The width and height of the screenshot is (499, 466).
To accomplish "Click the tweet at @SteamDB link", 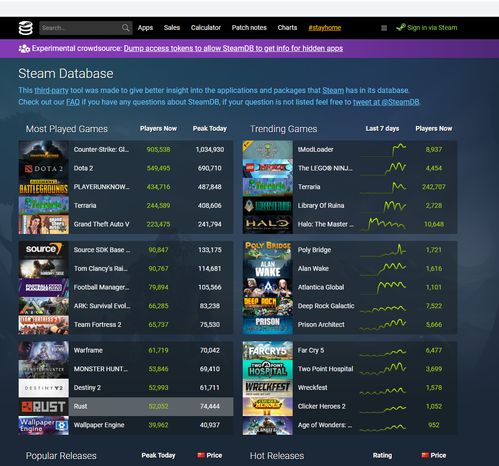I will [386, 102].
